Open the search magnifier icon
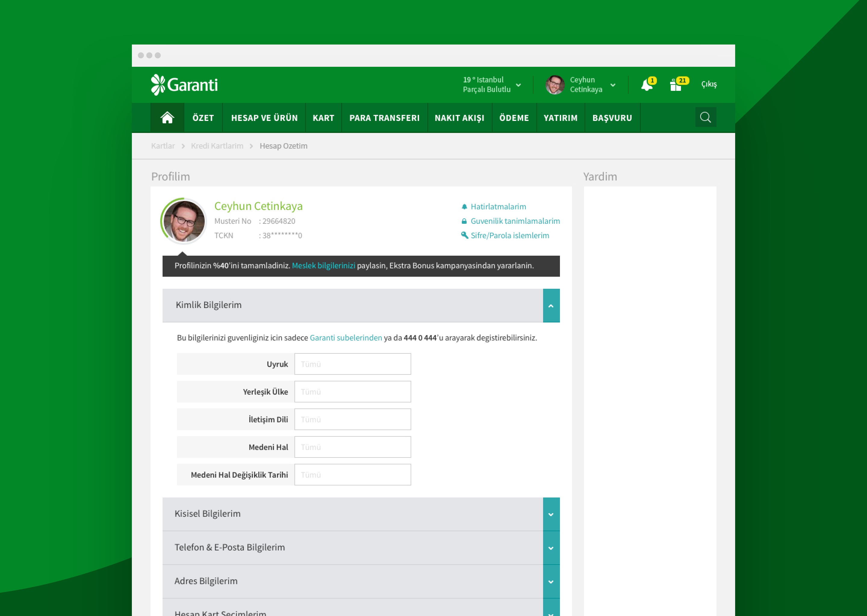867x616 pixels. (x=705, y=117)
